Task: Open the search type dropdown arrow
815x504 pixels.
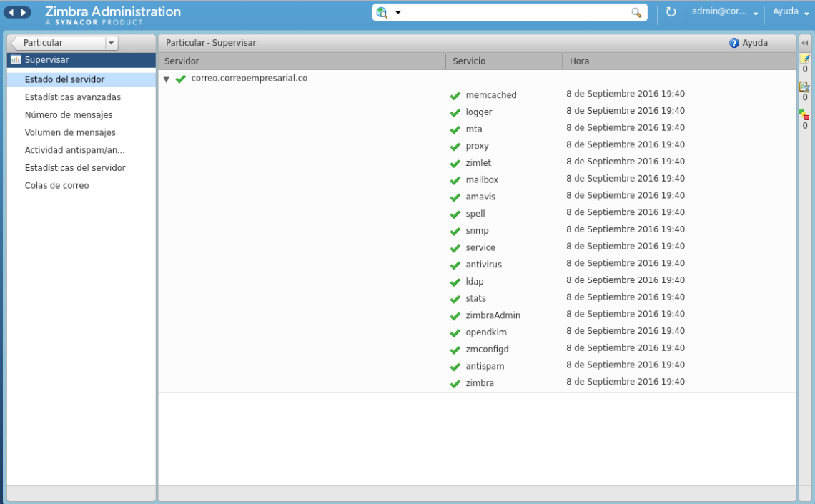Action: [x=398, y=13]
